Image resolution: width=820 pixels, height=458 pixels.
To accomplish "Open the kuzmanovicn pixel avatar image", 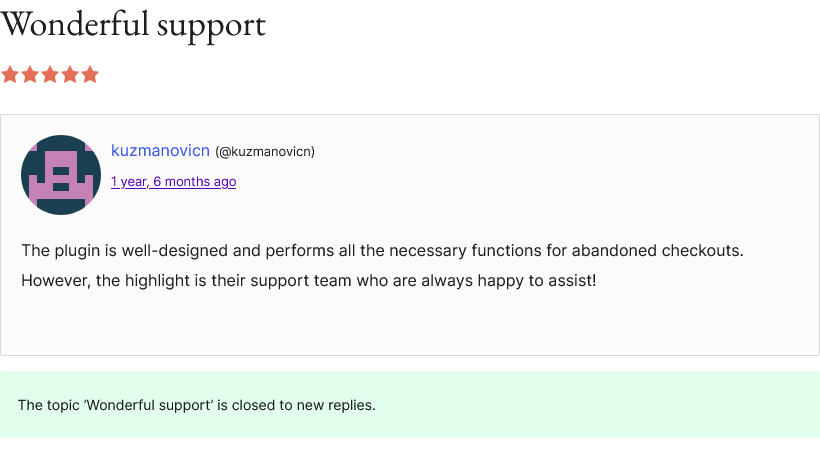I will point(61,175).
